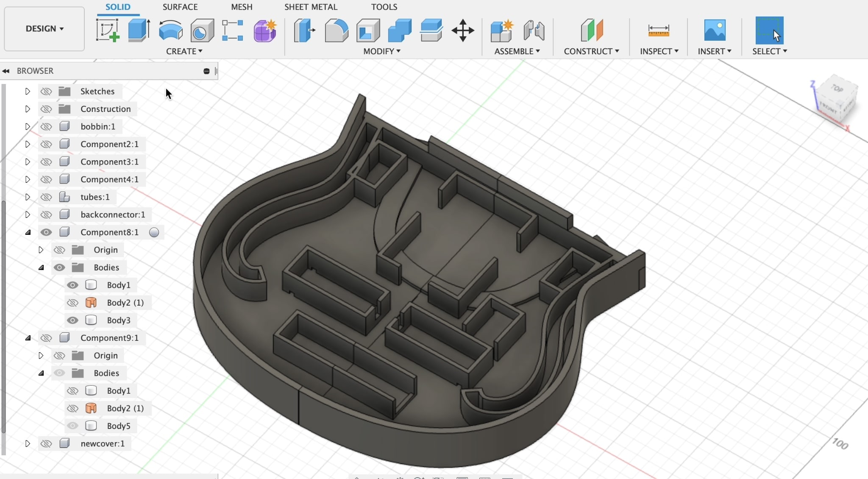Open the ASSEMBLE menu
This screenshot has width=868, height=479.
[517, 51]
